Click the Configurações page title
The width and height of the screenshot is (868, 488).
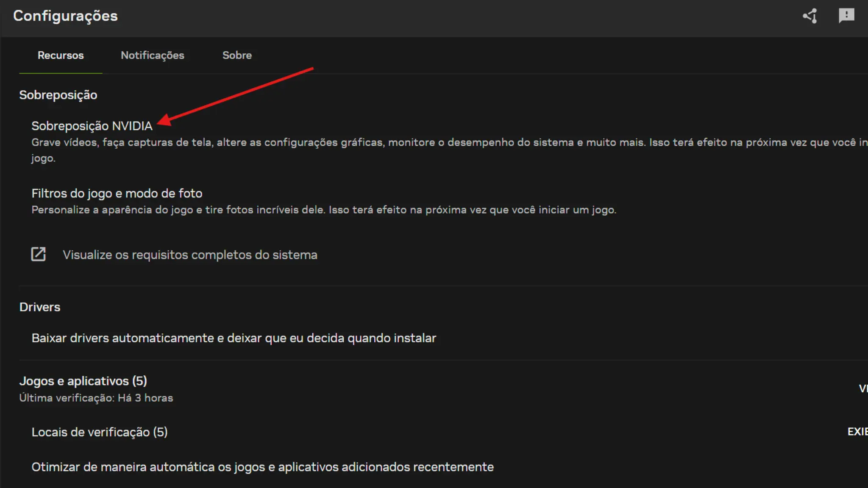pos(65,16)
